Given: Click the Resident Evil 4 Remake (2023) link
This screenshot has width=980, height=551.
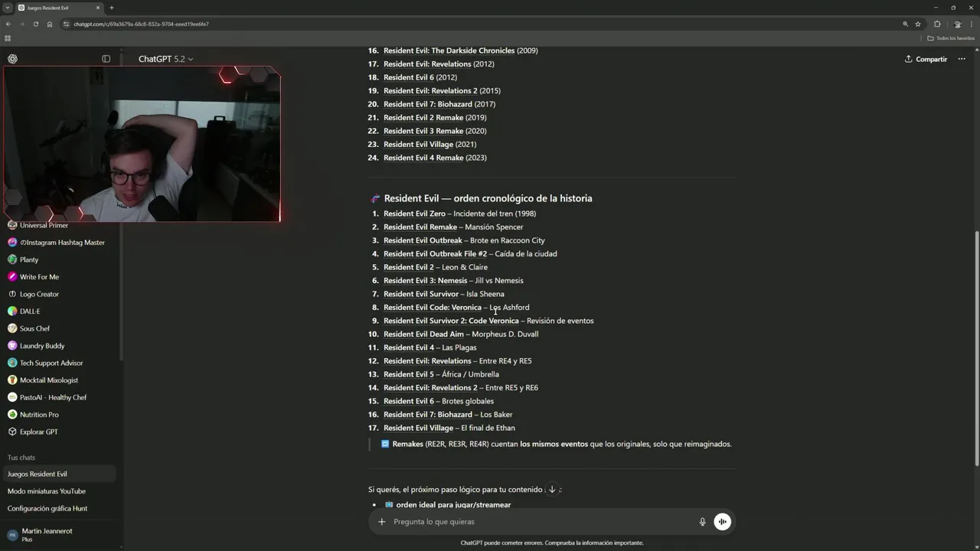Looking at the screenshot, I should [423, 158].
